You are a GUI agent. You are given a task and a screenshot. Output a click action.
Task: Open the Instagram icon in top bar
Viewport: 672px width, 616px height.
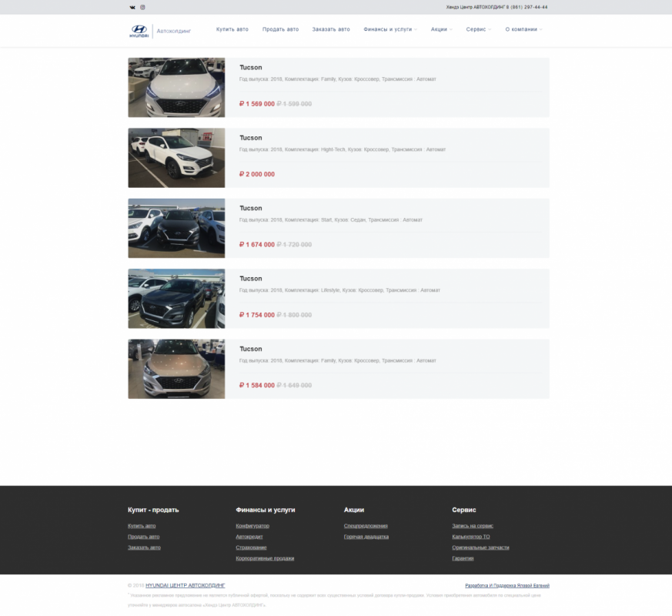[142, 7]
